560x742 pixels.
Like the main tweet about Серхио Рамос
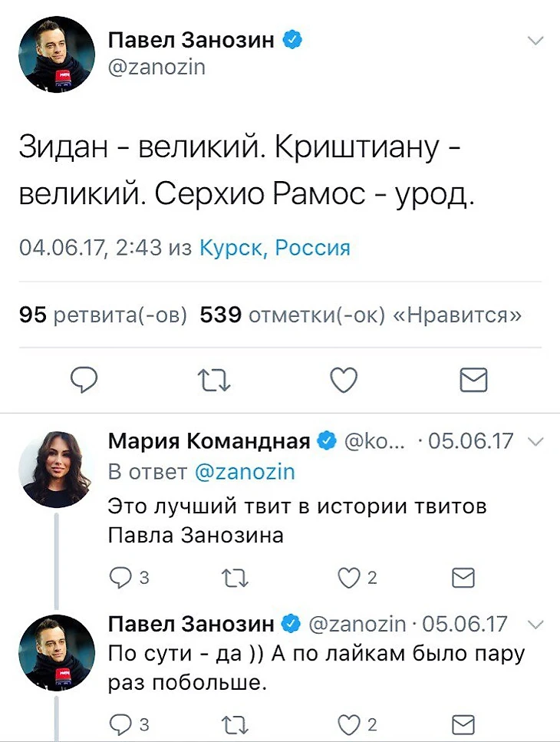tap(344, 379)
